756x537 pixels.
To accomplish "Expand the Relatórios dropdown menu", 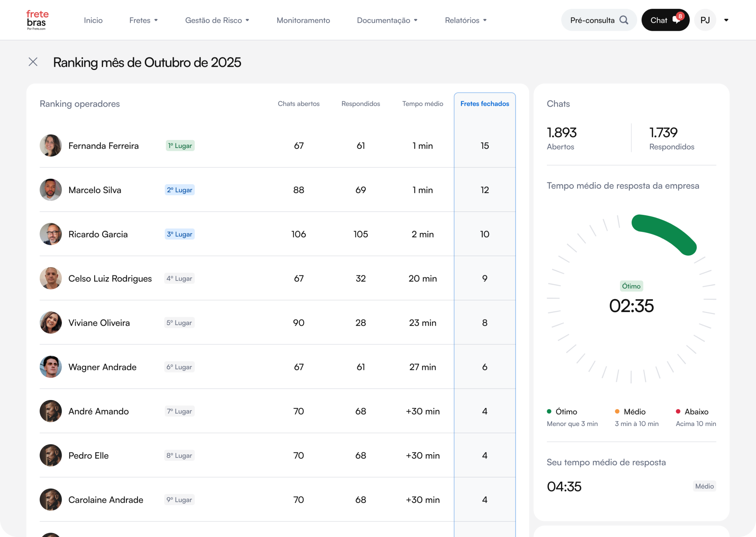I will [466, 20].
